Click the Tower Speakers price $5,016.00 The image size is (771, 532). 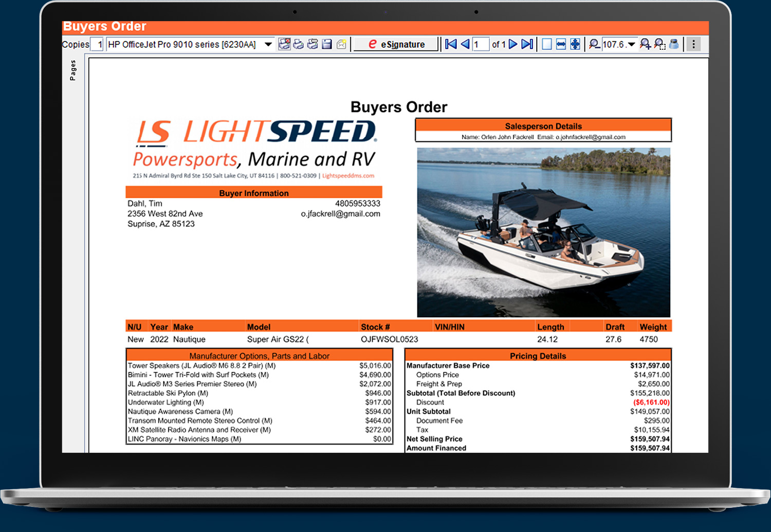(375, 365)
